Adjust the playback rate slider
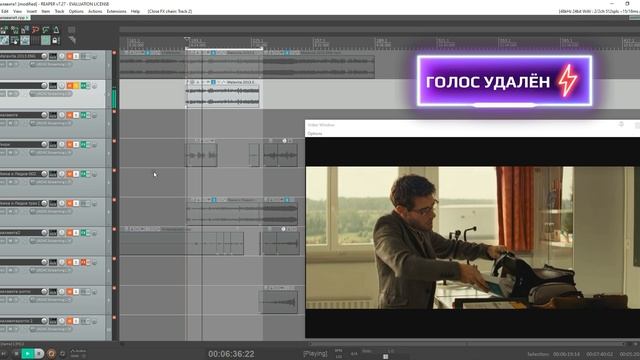Image resolution: width=640 pixels, height=360 pixels. click(385, 357)
